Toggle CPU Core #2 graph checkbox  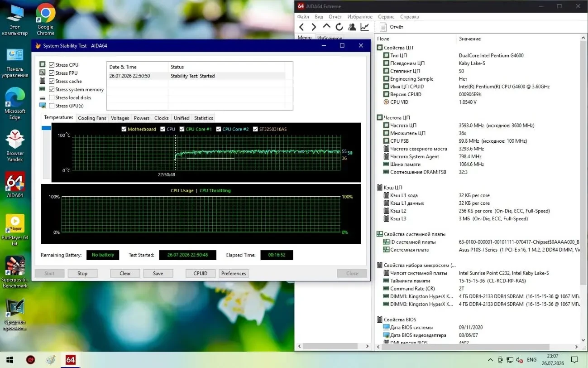[219, 129]
